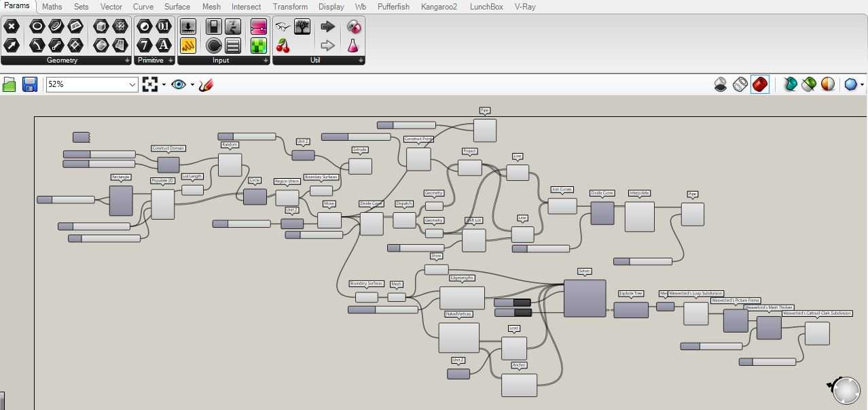The height and width of the screenshot is (410, 868).
Task: Choose the Control Knob input icon
Action: (214, 46)
